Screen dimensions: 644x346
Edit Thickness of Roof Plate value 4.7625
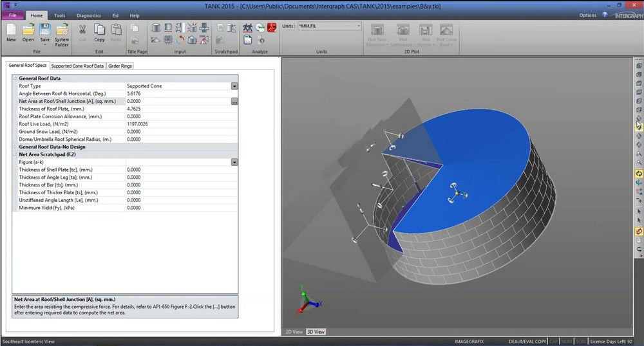[181, 109]
